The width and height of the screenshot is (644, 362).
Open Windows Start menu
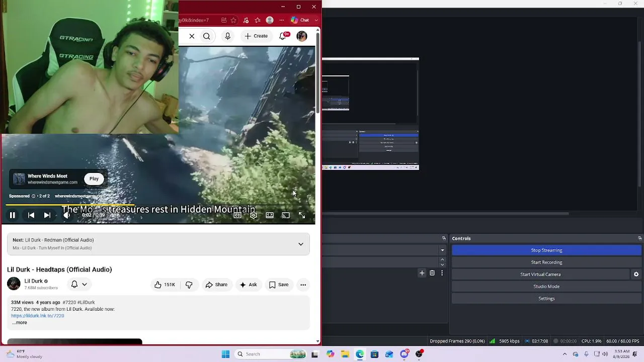tap(225, 354)
